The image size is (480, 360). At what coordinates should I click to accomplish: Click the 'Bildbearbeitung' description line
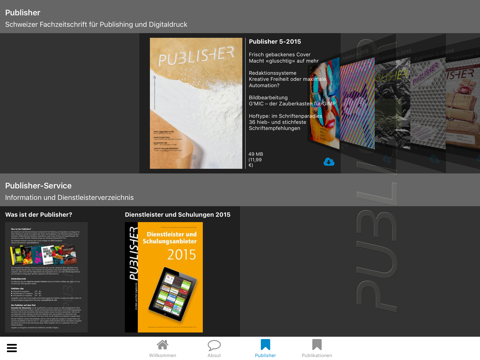tap(268, 97)
